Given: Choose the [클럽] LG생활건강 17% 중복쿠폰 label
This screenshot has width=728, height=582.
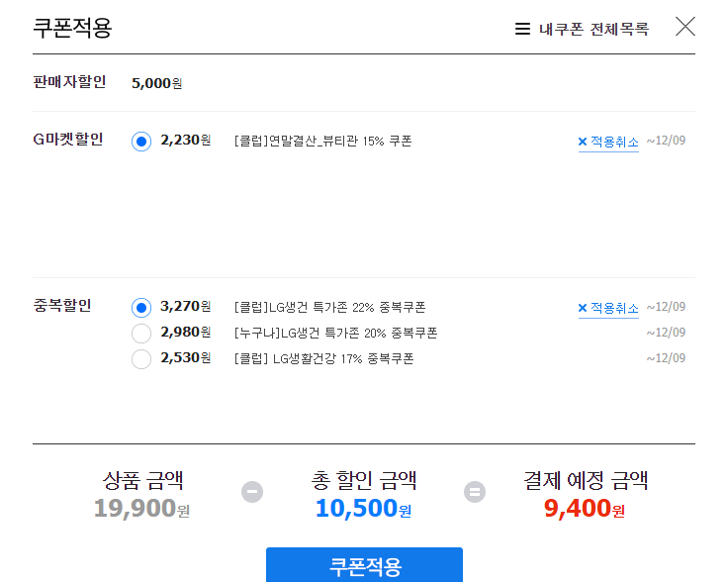Looking at the screenshot, I should [324, 358].
